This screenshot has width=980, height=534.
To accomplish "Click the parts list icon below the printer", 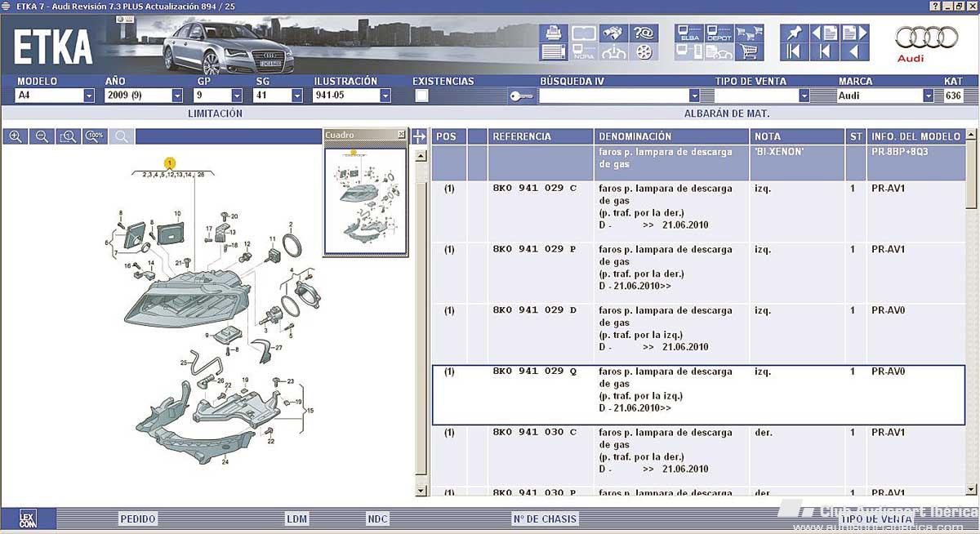I will (x=553, y=53).
